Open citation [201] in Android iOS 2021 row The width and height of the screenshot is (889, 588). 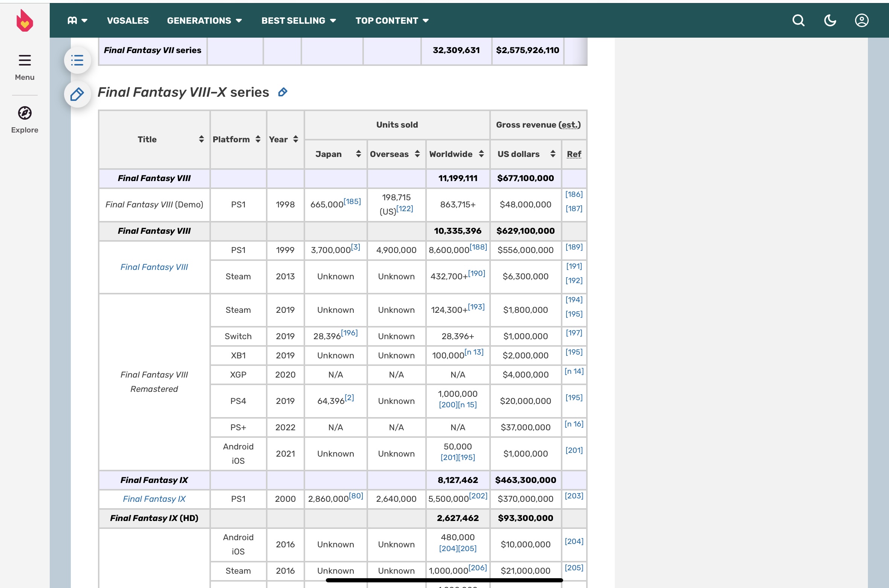pos(574,450)
